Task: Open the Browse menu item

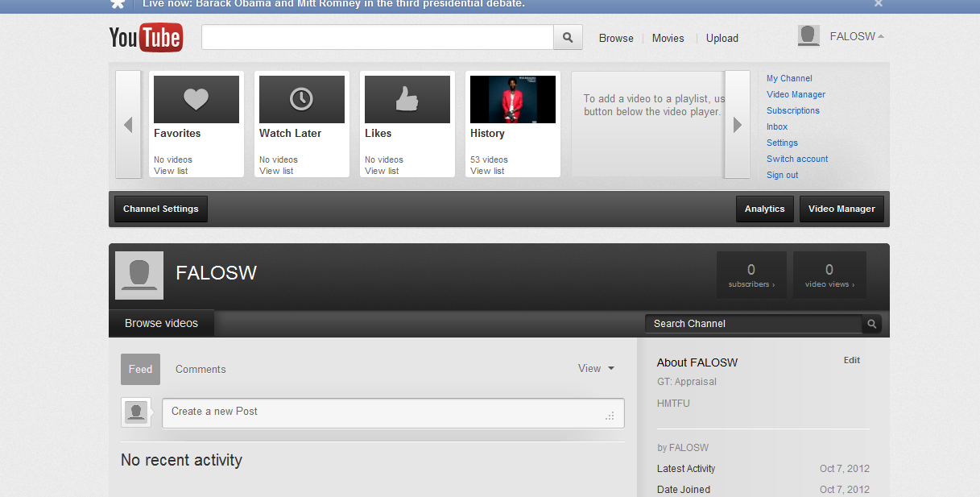Action: (616, 38)
